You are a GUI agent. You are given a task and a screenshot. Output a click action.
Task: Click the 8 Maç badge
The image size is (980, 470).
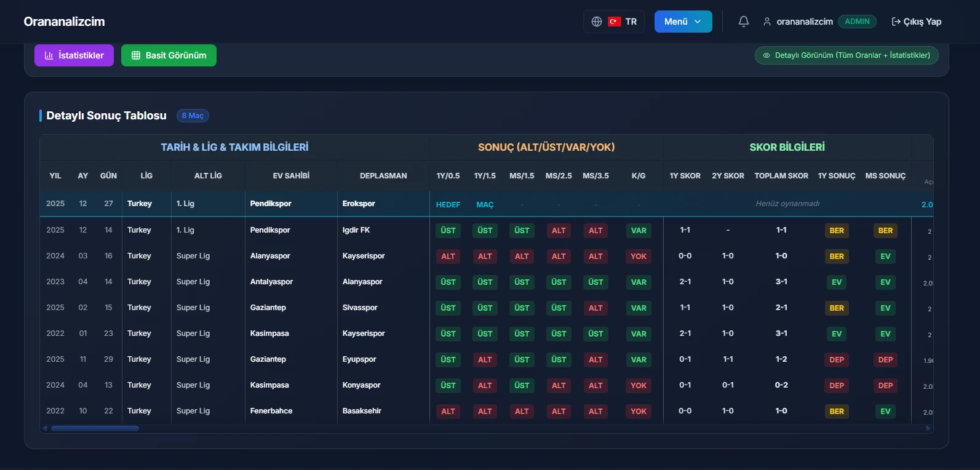coord(193,116)
